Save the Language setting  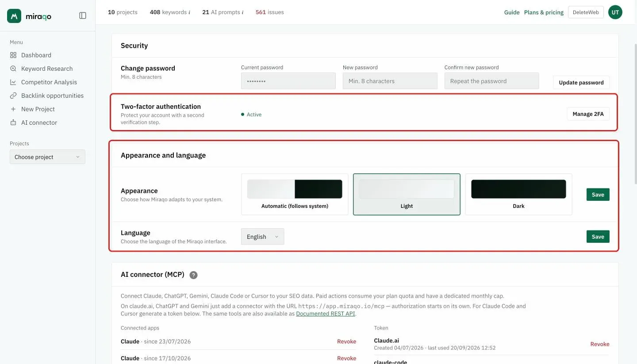coord(598,237)
